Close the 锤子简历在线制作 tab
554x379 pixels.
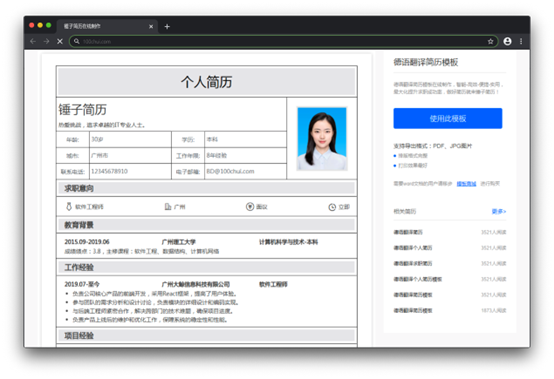click(151, 26)
